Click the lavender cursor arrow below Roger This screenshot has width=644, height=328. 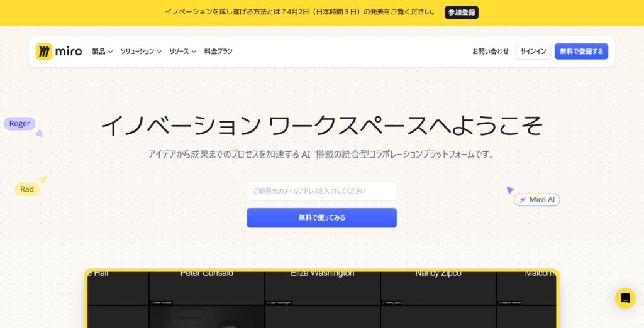click(x=38, y=133)
